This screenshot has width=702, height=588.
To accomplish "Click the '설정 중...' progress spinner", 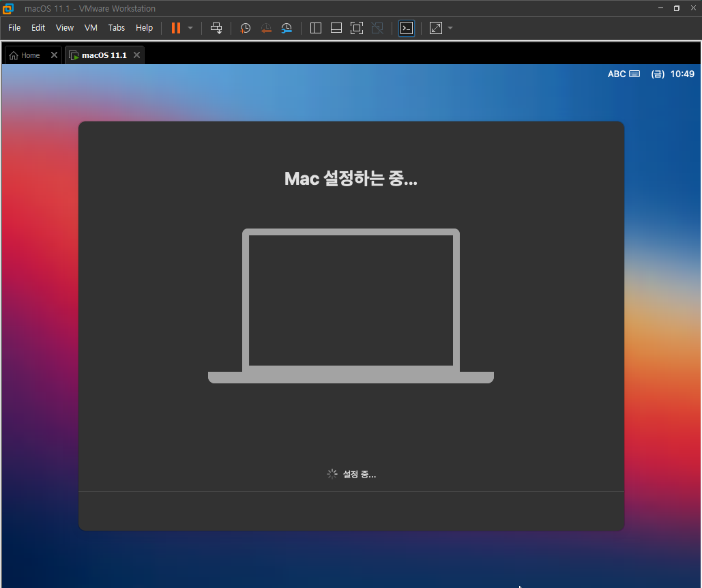I will click(x=332, y=474).
